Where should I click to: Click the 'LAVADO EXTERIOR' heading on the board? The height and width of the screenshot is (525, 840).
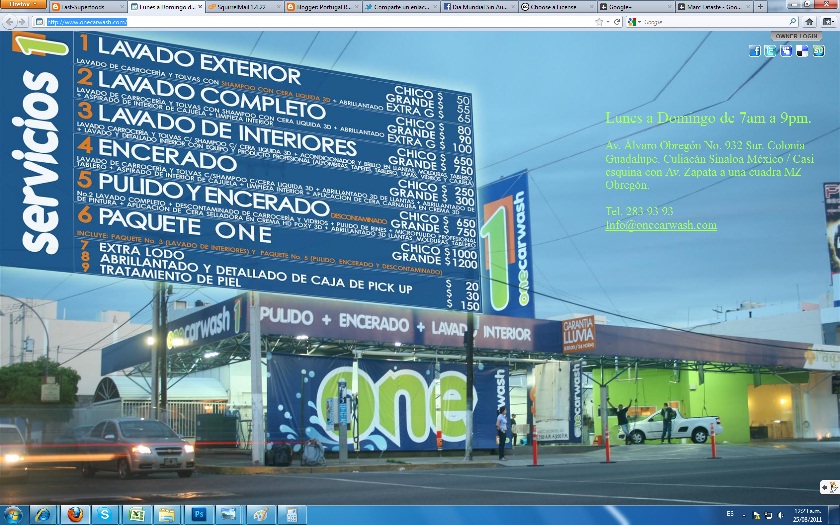click(199, 61)
